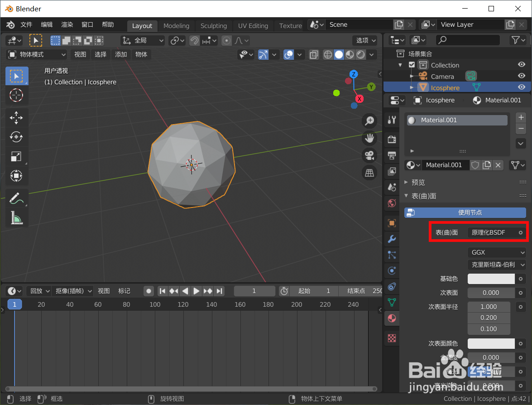532x405 pixels.
Task: Toggle camera view with camera icon
Action: pos(369,155)
